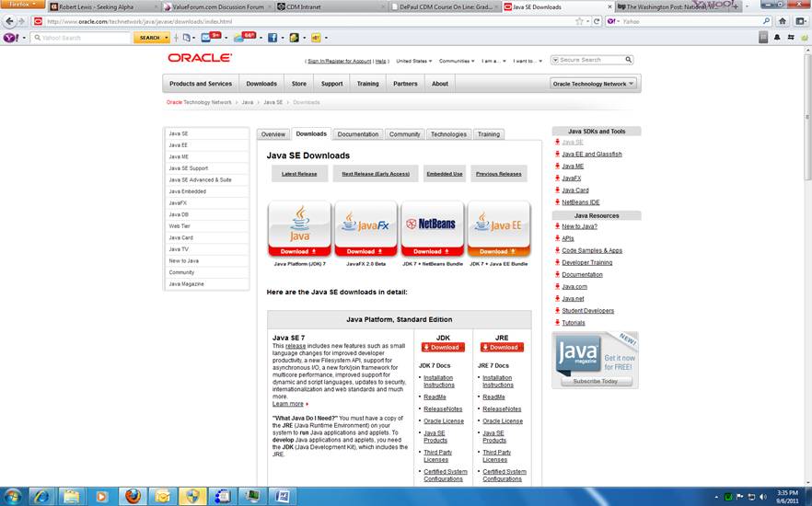Close the Java SE Downloads tab

609,6
